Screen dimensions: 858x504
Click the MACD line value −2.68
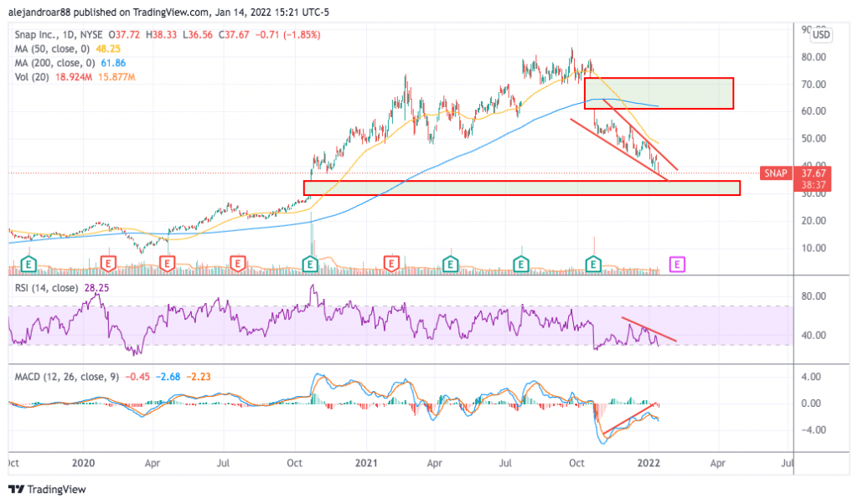pos(168,377)
